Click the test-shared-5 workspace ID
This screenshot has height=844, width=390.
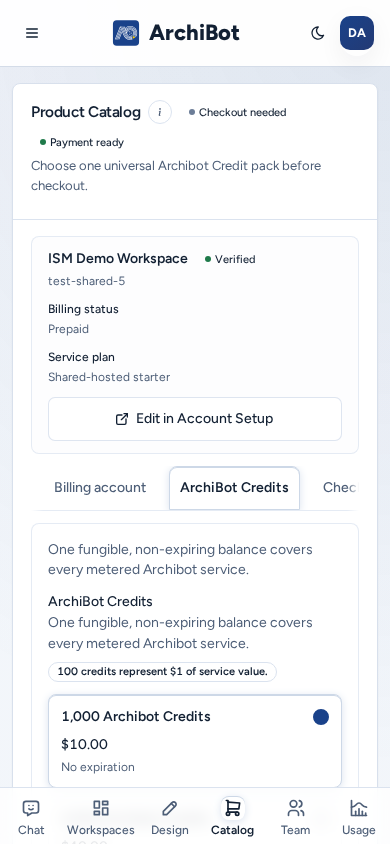tap(87, 281)
